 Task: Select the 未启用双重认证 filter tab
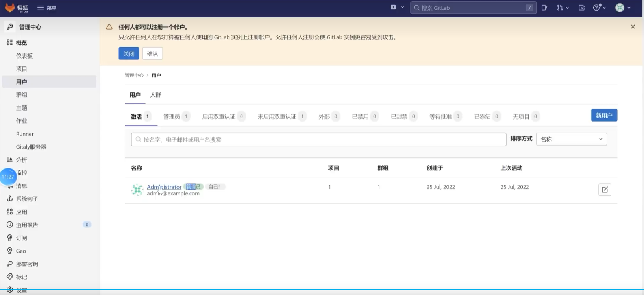tap(282, 116)
